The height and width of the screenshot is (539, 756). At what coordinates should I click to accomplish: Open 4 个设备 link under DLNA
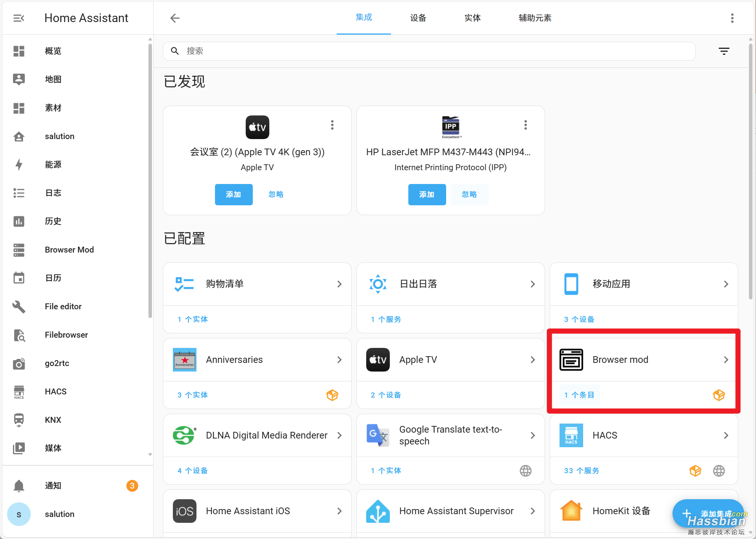coord(193,471)
